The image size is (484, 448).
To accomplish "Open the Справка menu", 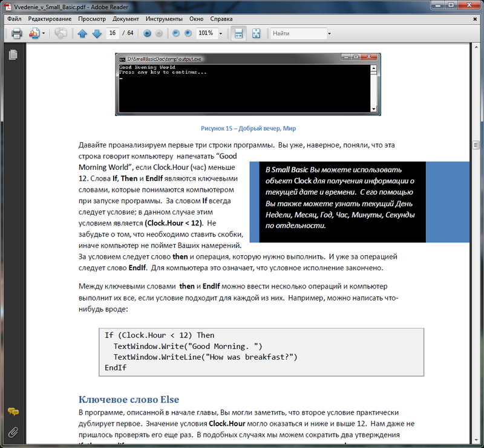I will pos(221,19).
